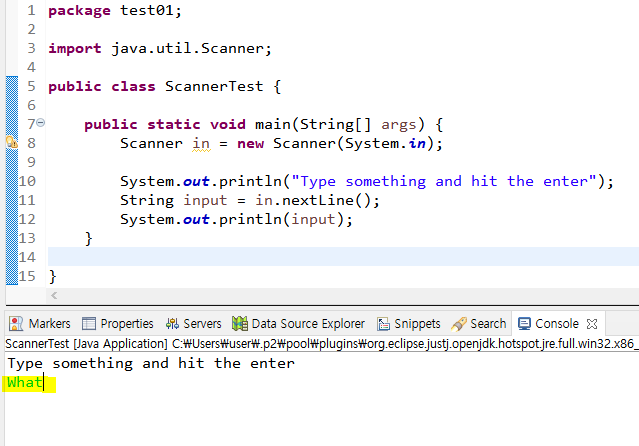The width and height of the screenshot is (639, 446).
Task: Open the Snippets tab
Action: click(x=408, y=324)
